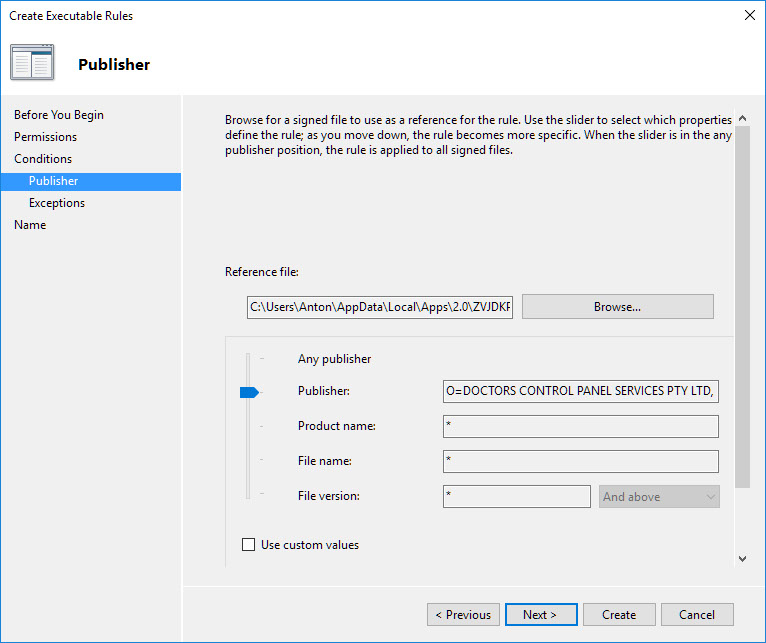Go to the Permissions step
766x643 pixels.
tap(45, 137)
